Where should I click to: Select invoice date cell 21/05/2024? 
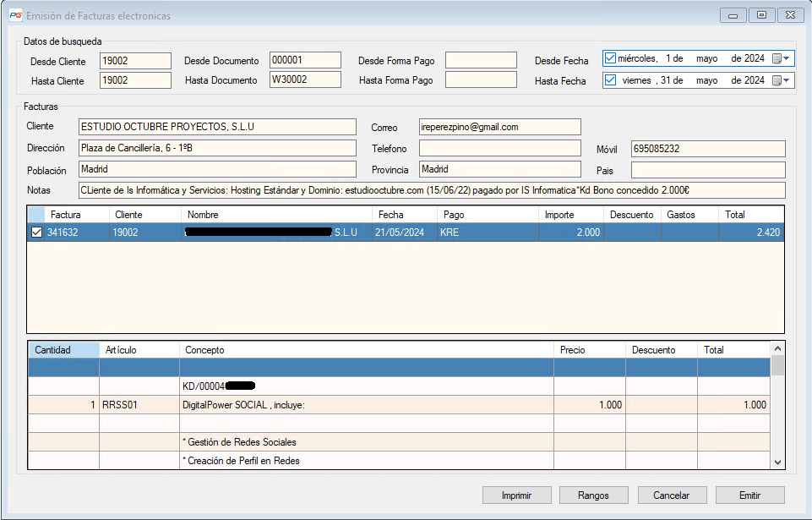[405, 233]
